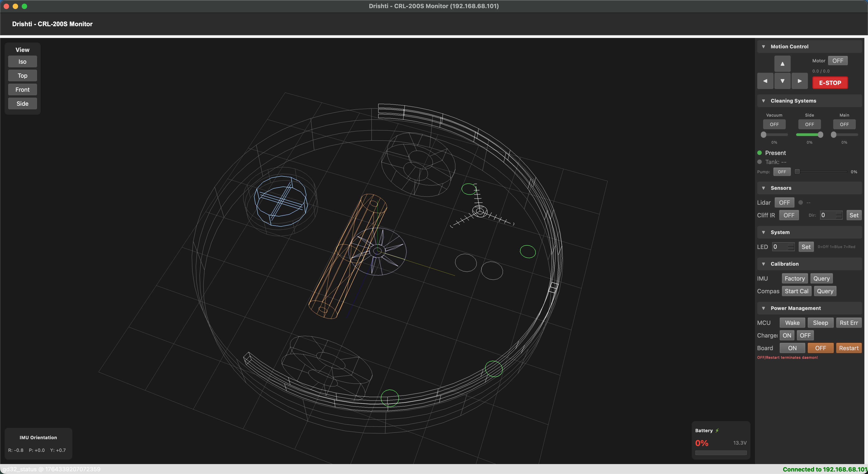Toggle the Vacuum OFF switch
The width and height of the screenshot is (868, 474).
click(x=774, y=125)
